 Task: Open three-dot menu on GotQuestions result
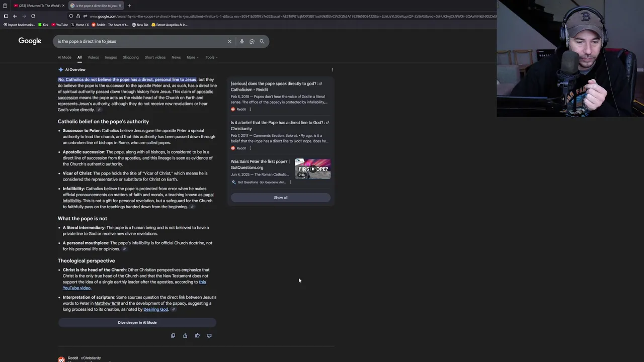(290, 182)
